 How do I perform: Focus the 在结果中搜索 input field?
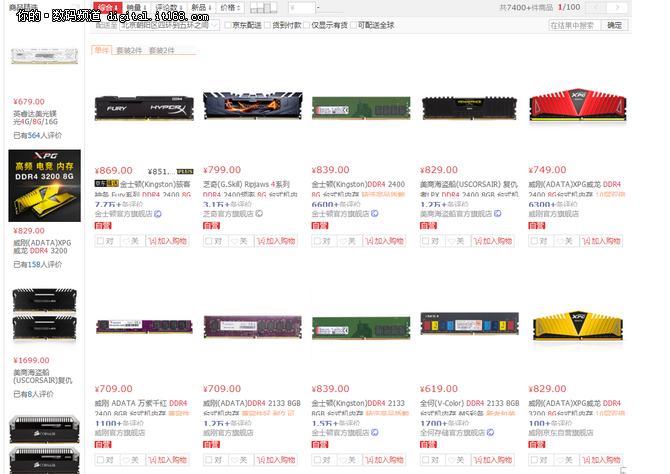(x=574, y=25)
